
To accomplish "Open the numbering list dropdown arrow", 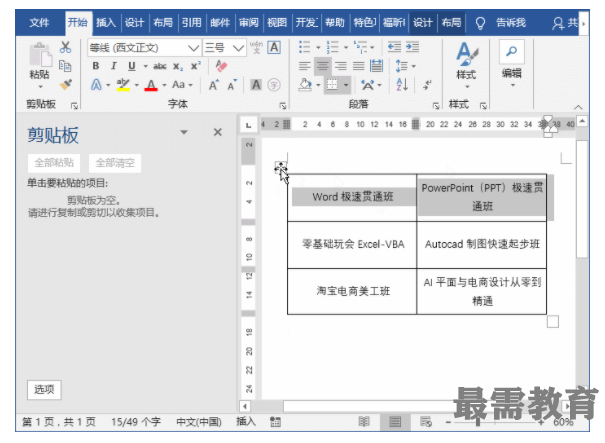I will 346,48.
